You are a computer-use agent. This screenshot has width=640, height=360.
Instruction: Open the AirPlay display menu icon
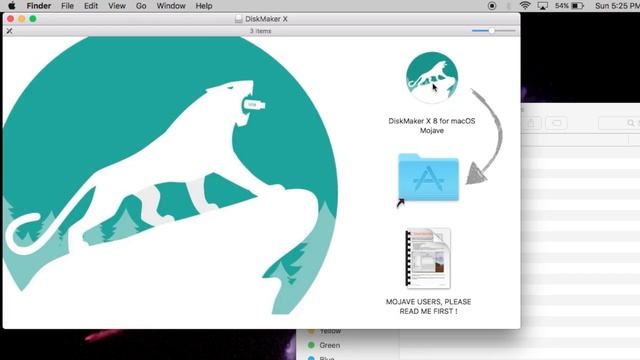coord(542,6)
